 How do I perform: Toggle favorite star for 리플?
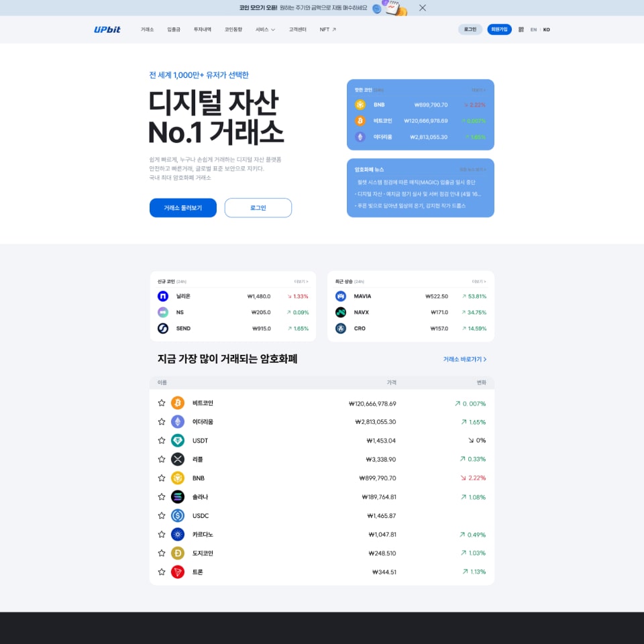click(162, 459)
